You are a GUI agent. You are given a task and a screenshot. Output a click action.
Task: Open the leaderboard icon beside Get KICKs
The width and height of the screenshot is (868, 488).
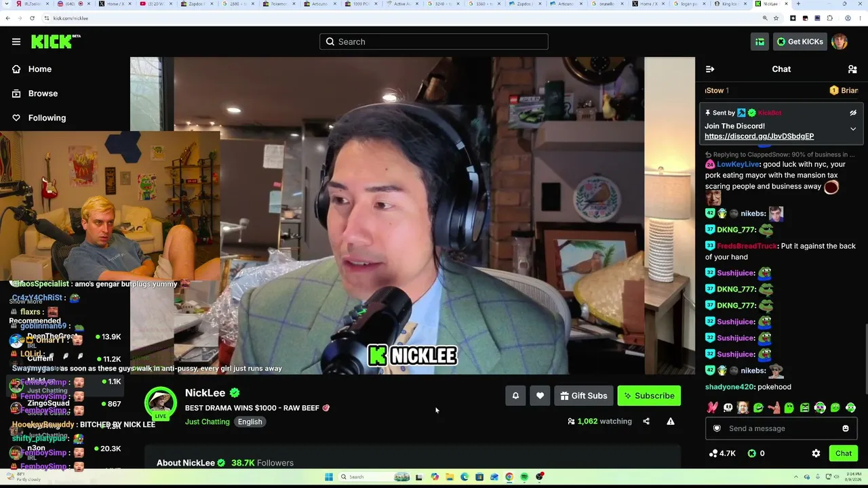759,41
